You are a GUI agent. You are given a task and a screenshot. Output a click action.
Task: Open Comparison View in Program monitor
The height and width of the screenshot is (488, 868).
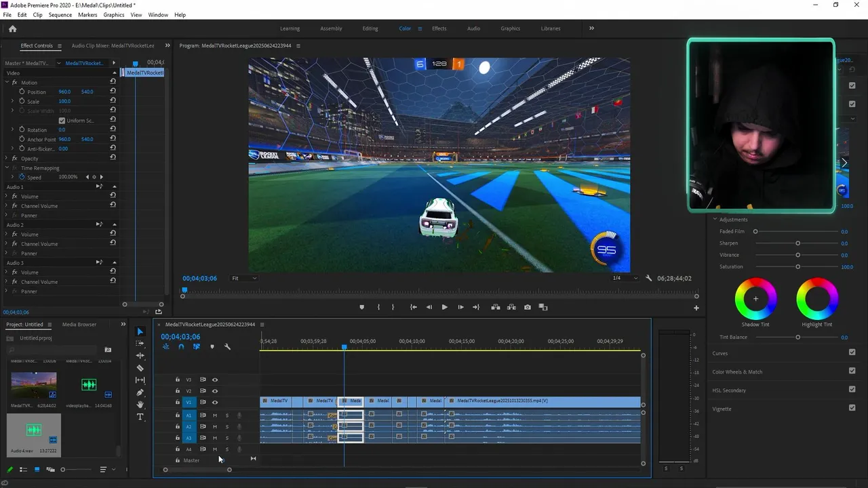(543, 307)
